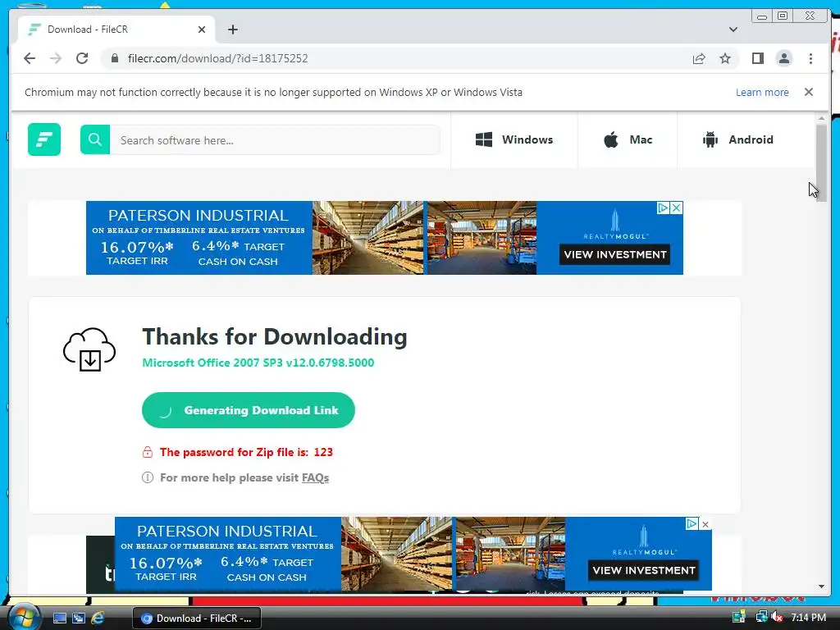Reload the FileCR page
Viewport: 840px width, 630px height.
pyautogui.click(x=82, y=58)
